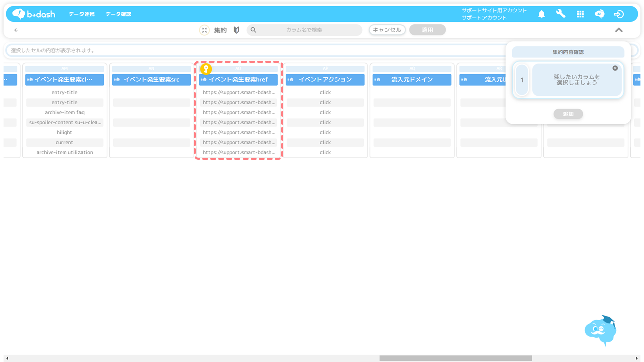Click the yellow key icon on the href column

coord(206,69)
